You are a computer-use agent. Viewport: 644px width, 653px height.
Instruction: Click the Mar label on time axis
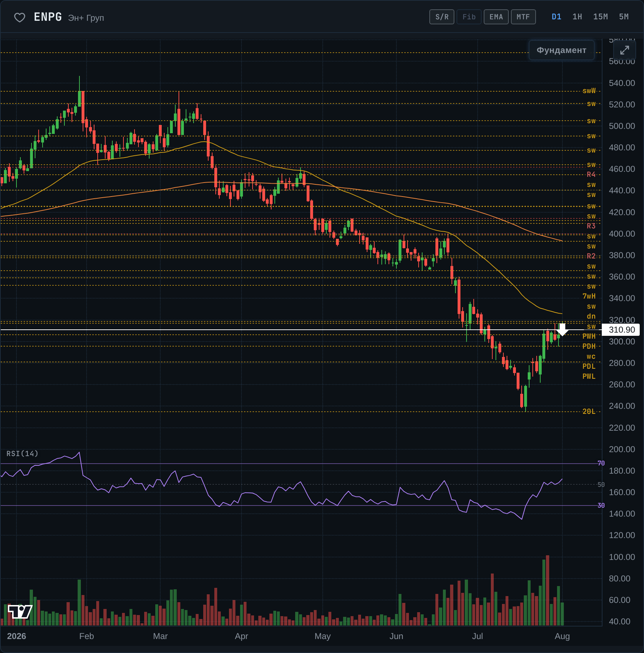point(160,636)
